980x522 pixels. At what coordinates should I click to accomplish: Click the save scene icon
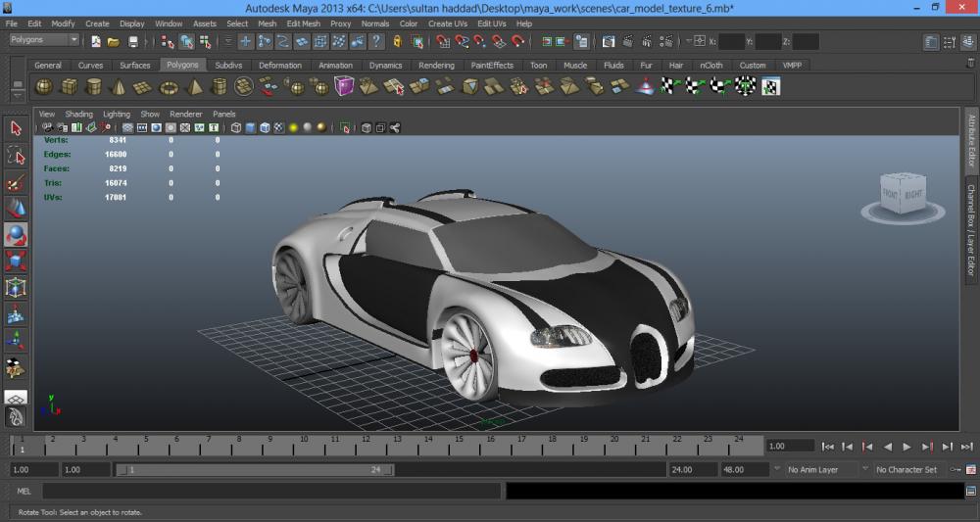[x=133, y=42]
